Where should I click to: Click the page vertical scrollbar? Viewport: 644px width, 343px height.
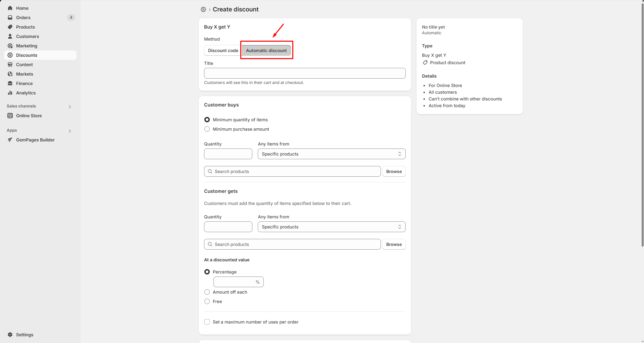click(x=642, y=134)
